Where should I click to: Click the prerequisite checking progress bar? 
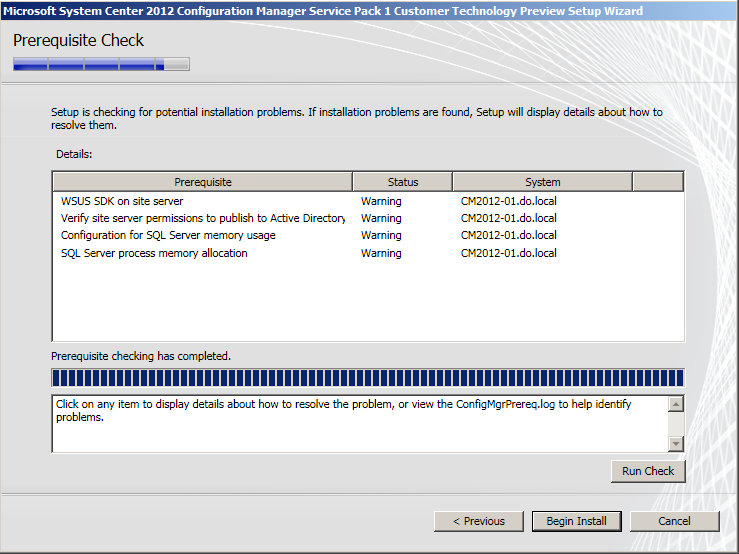tap(368, 378)
